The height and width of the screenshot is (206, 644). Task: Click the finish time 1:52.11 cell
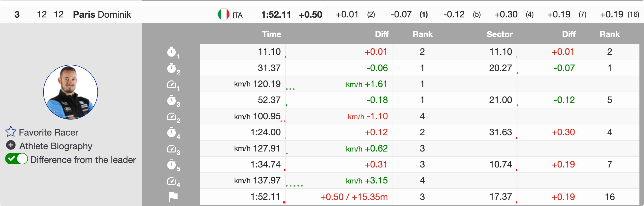coord(265,197)
